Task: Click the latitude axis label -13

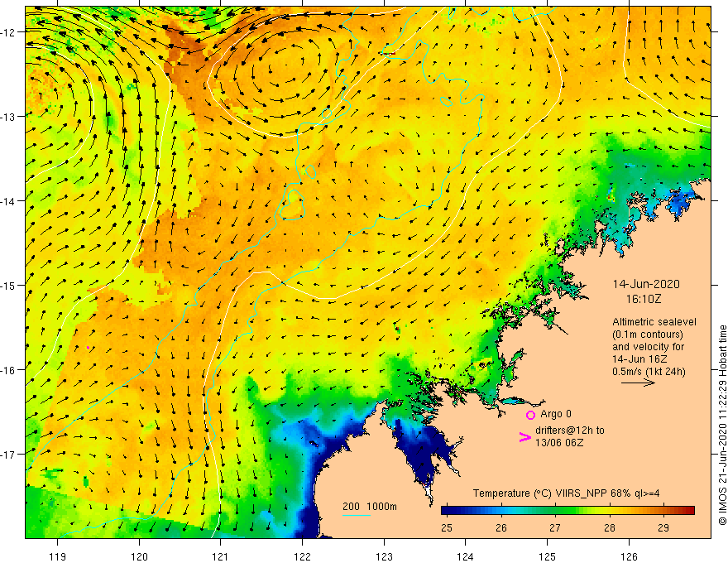Action: coord(10,117)
